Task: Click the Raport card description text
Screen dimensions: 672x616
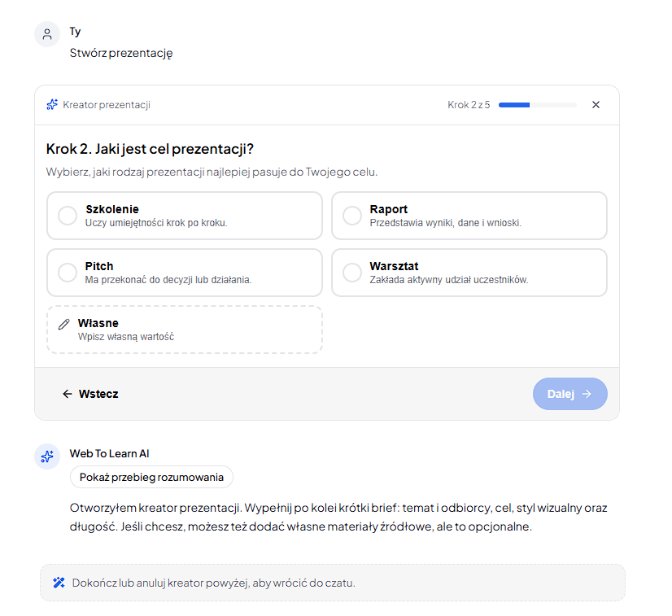Action: click(x=445, y=223)
